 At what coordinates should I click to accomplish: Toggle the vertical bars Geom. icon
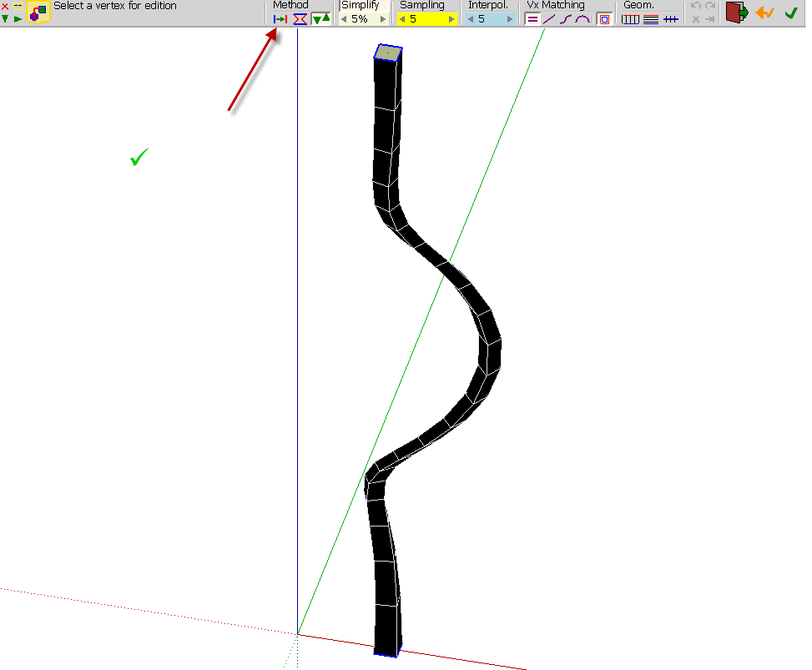coord(630,19)
